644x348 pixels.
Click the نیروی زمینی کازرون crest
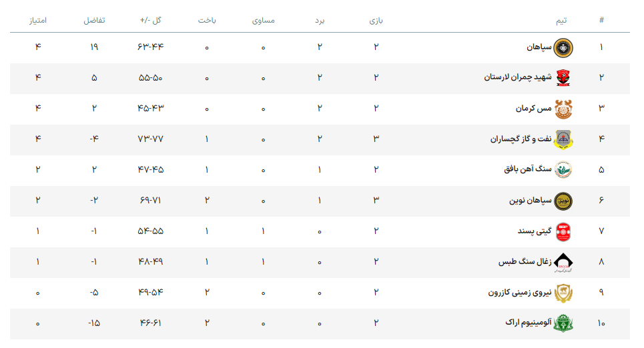coord(563,293)
